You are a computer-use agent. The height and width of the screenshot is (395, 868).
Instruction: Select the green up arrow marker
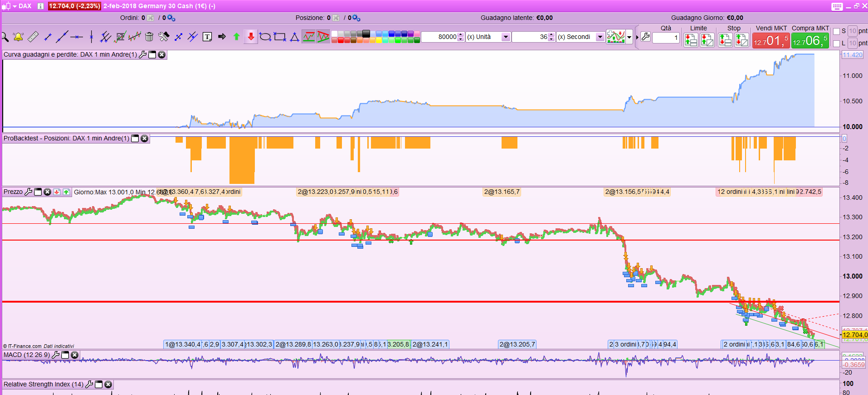[236, 37]
